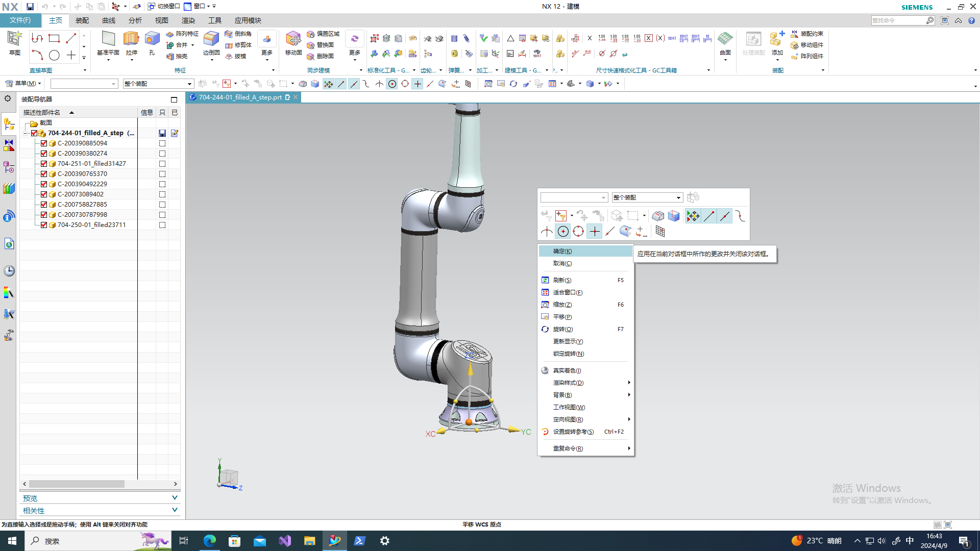Open the history clock sidebar icon
980x551 pixels.
(9, 271)
